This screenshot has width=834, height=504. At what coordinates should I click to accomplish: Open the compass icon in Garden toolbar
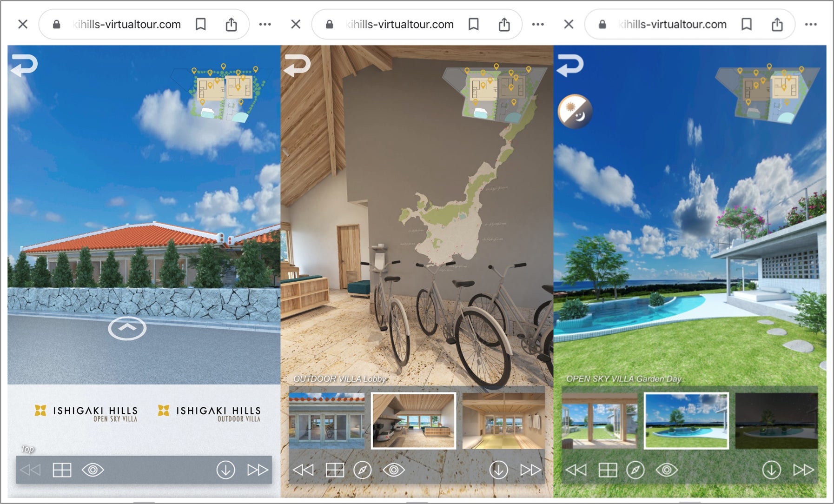[x=635, y=470]
